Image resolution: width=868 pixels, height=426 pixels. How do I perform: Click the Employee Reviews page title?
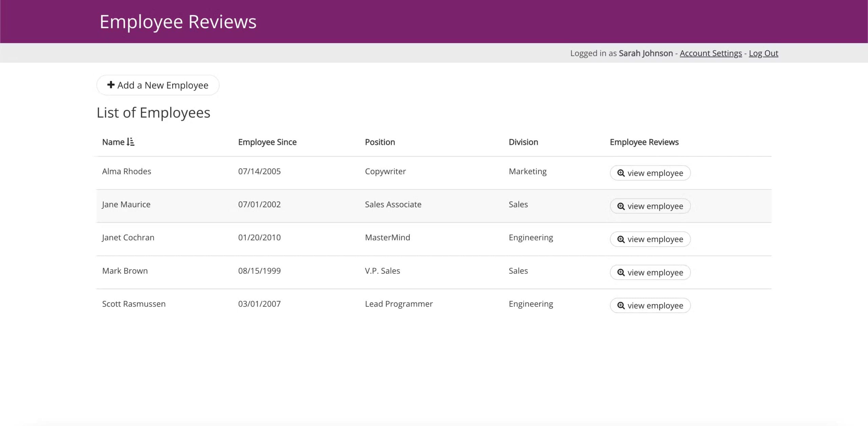(x=178, y=22)
